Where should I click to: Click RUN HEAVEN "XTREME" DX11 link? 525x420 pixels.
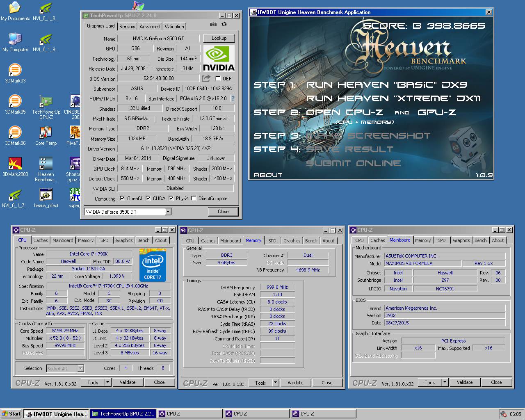[393, 98]
